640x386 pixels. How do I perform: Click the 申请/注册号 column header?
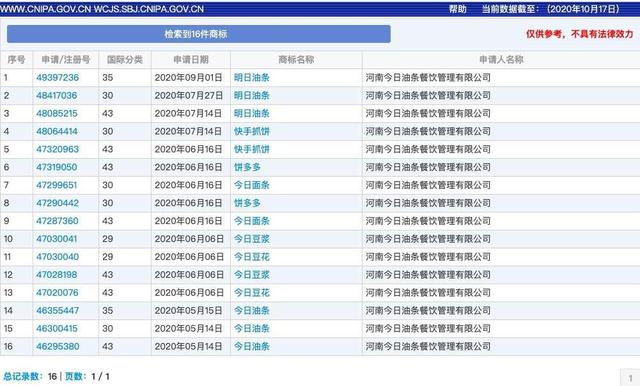(x=66, y=60)
